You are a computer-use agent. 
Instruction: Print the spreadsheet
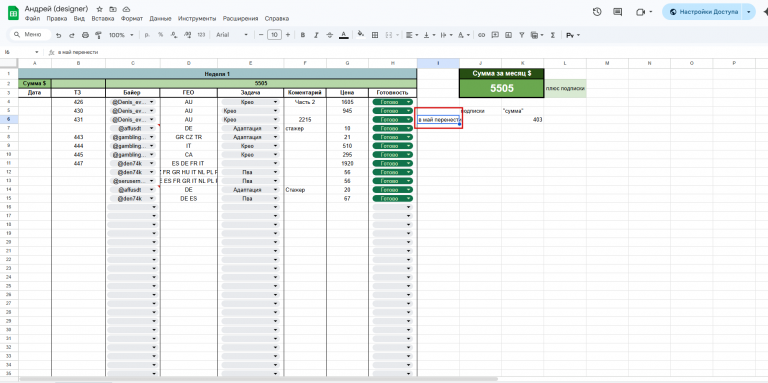85,35
